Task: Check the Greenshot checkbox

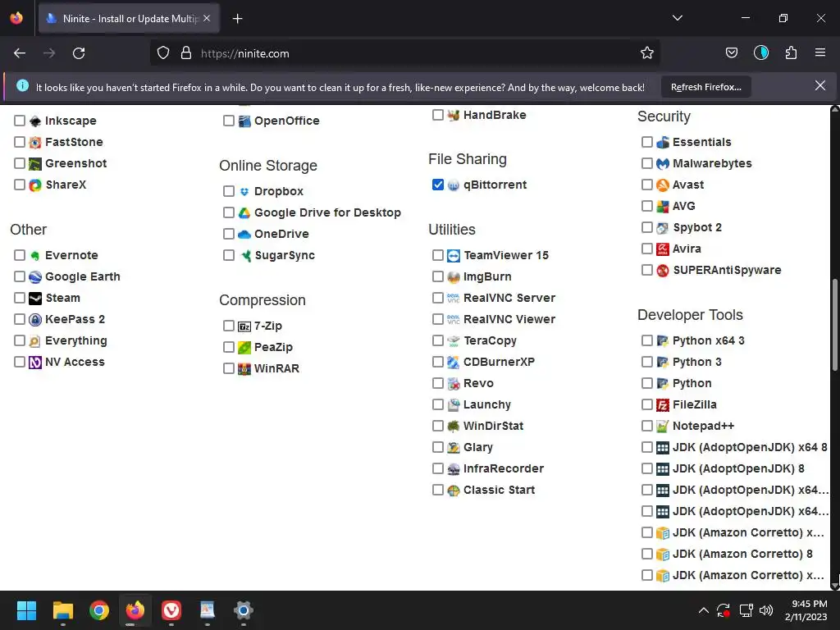Action: (20, 163)
